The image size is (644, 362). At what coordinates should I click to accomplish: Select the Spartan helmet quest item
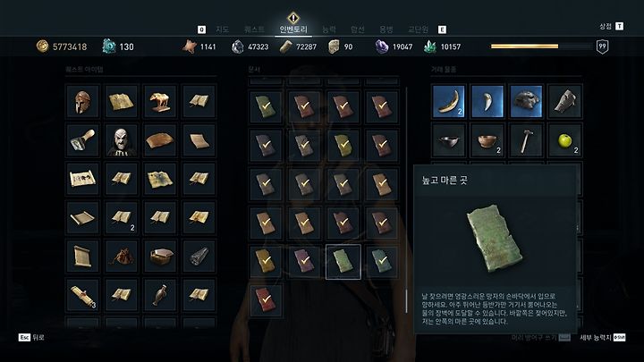82,102
